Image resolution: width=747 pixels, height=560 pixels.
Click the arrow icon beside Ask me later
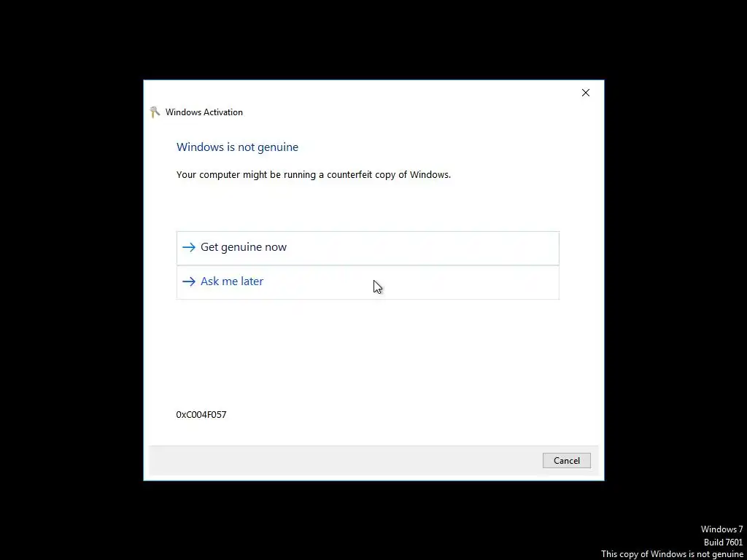(189, 281)
